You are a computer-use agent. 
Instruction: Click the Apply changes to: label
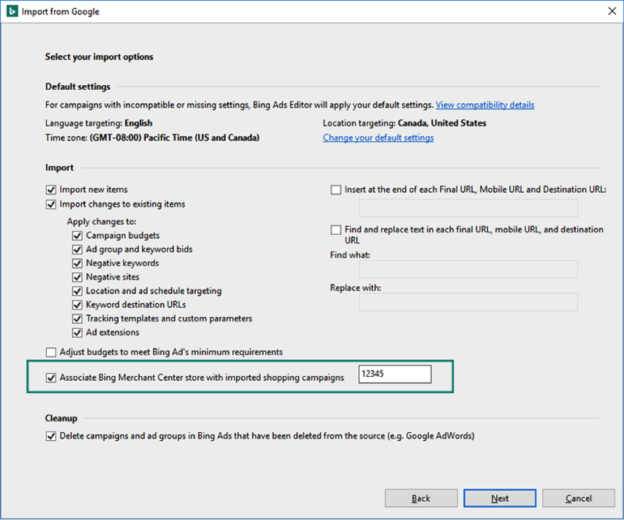coord(101,222)
